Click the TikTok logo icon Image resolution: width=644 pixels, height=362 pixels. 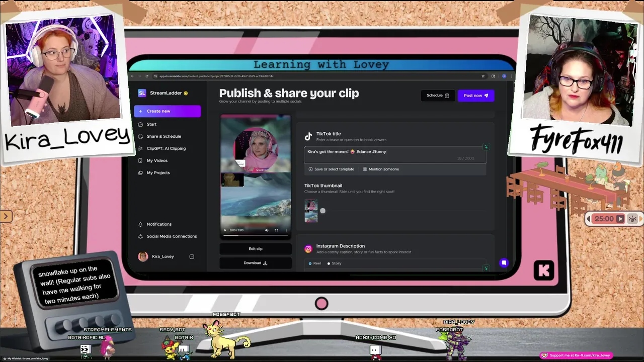[308, 136]
